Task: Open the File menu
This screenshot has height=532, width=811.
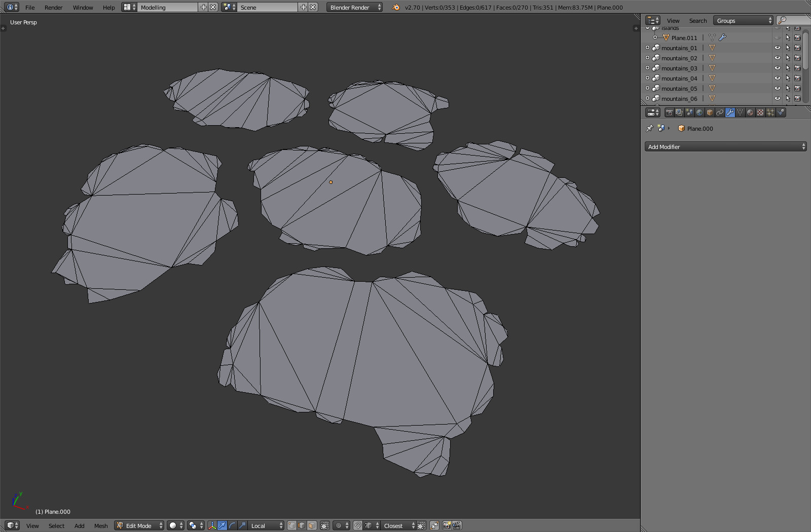Action: click(30, 8)
